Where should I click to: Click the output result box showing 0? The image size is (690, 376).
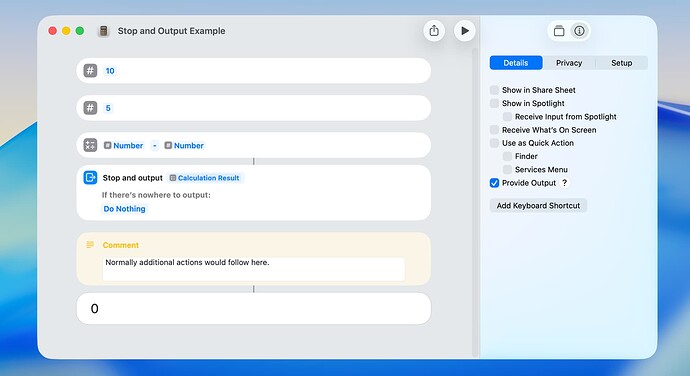253,309
